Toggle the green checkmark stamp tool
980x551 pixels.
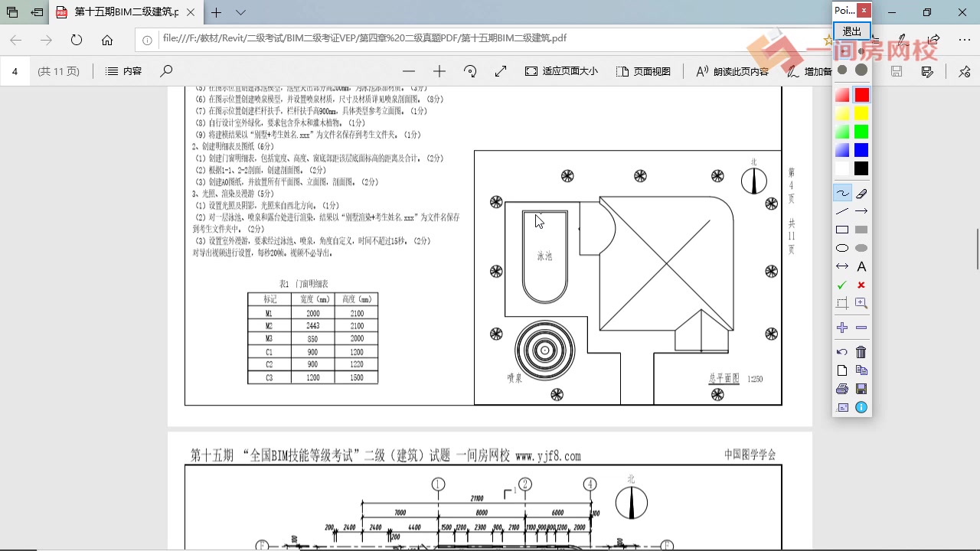coord(841,284)
